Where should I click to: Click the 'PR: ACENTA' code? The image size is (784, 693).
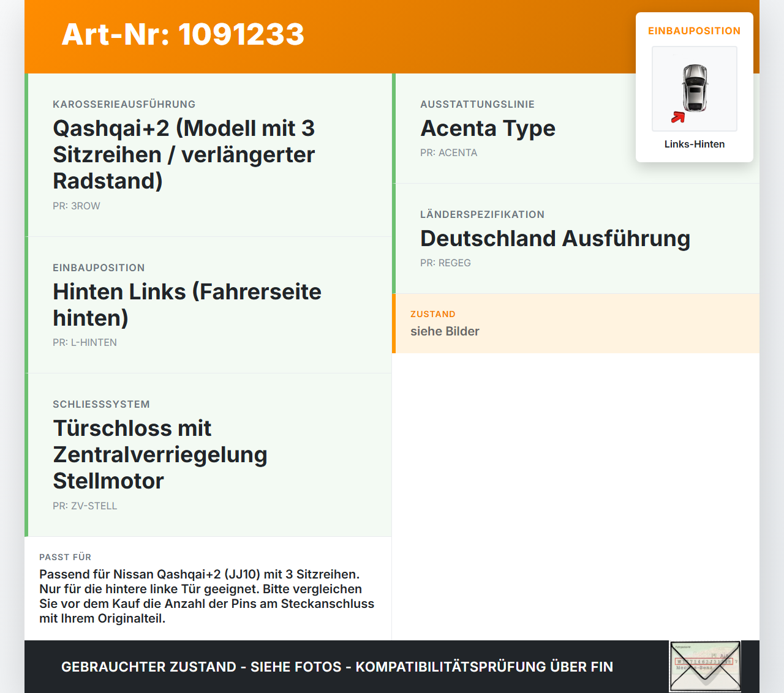click(448, 152)
